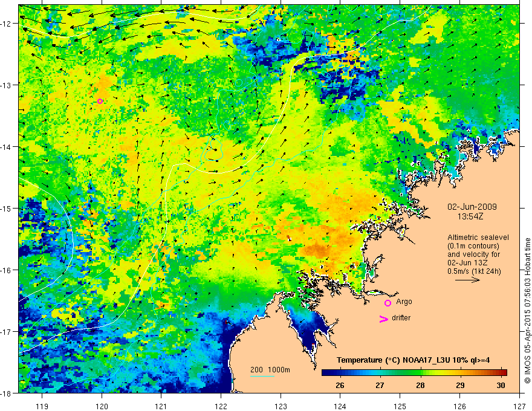Click the cyan depth contour legend line
The height and width of the screenshot is (411, 532).
tap(262, 376)
